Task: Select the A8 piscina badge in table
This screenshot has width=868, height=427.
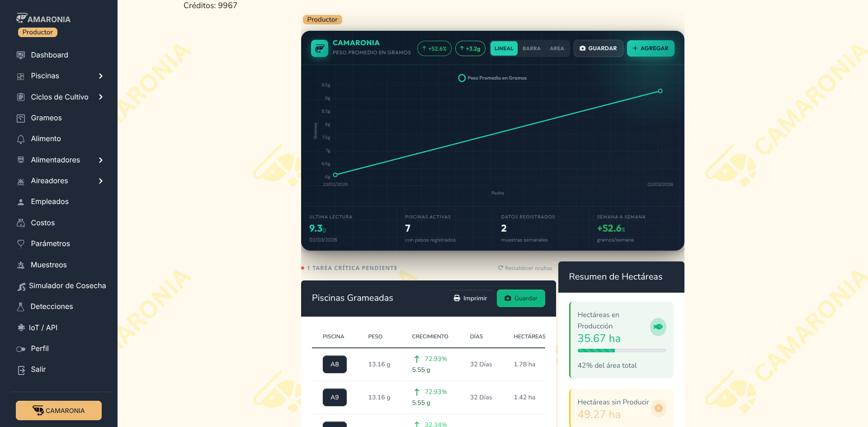Action: 335,365
